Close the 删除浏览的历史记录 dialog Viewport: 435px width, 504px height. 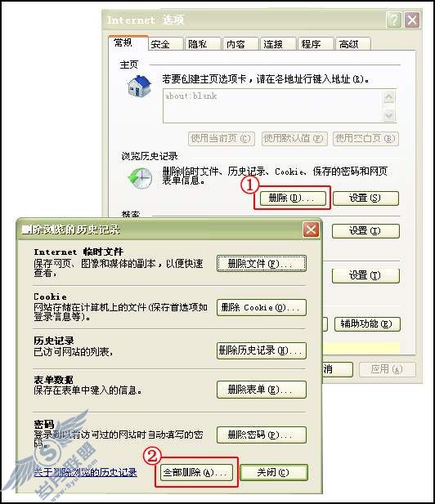311,230
